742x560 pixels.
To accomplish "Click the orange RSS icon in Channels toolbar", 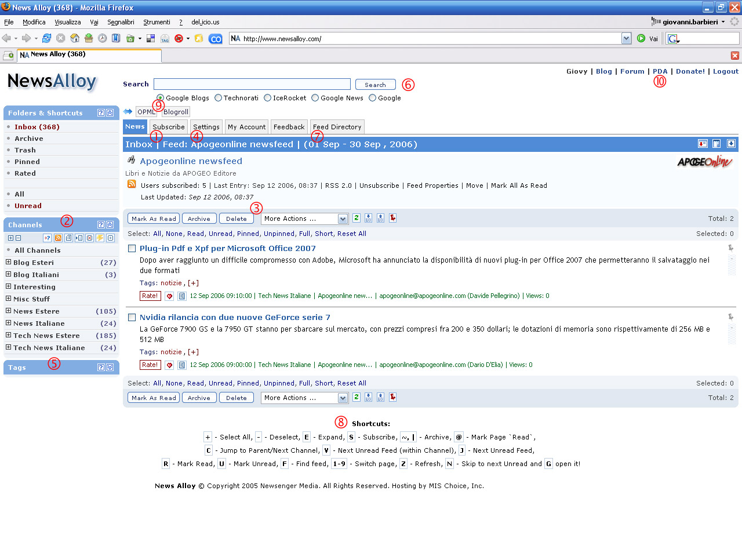I will [58, 238].
